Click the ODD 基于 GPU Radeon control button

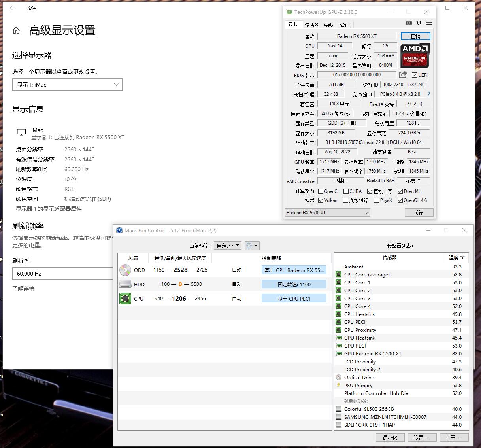(294, 270)
